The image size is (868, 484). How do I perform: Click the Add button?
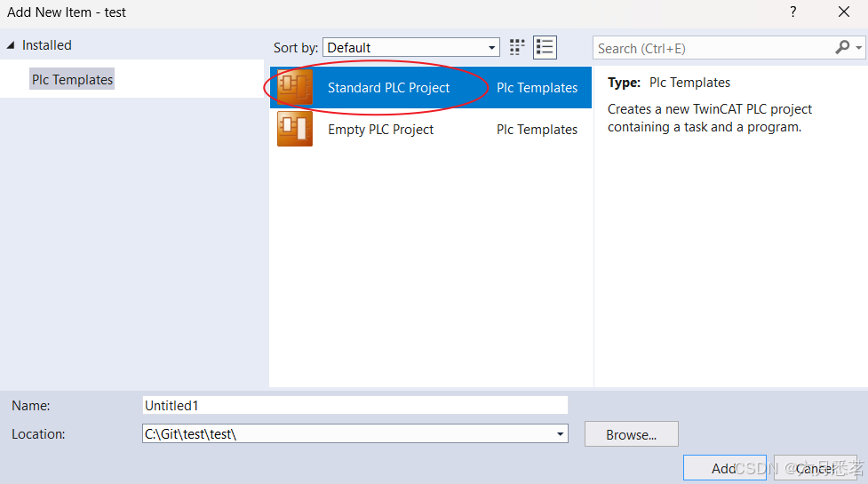[x=725, y=469]
